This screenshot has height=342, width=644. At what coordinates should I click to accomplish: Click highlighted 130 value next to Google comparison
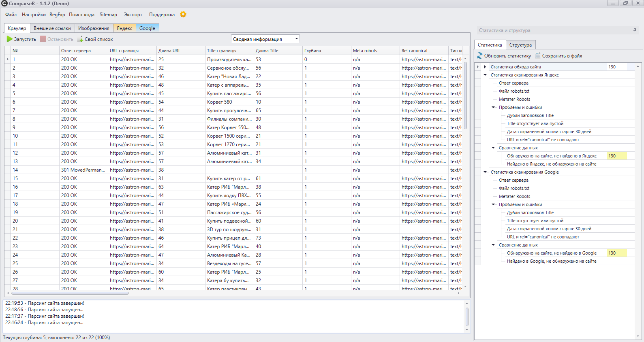[x=616, y=253]
